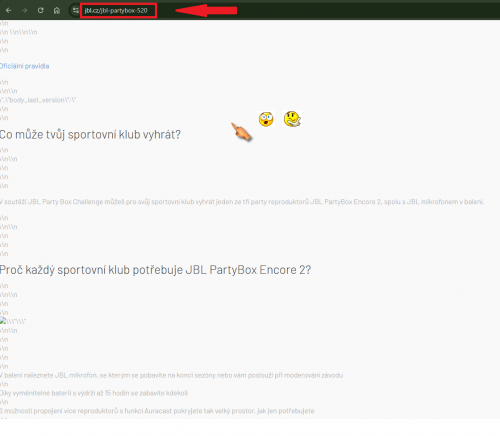Click the line about JBL mikrofon v balení
Screen dimensions: 500x436
pos(171,375)
